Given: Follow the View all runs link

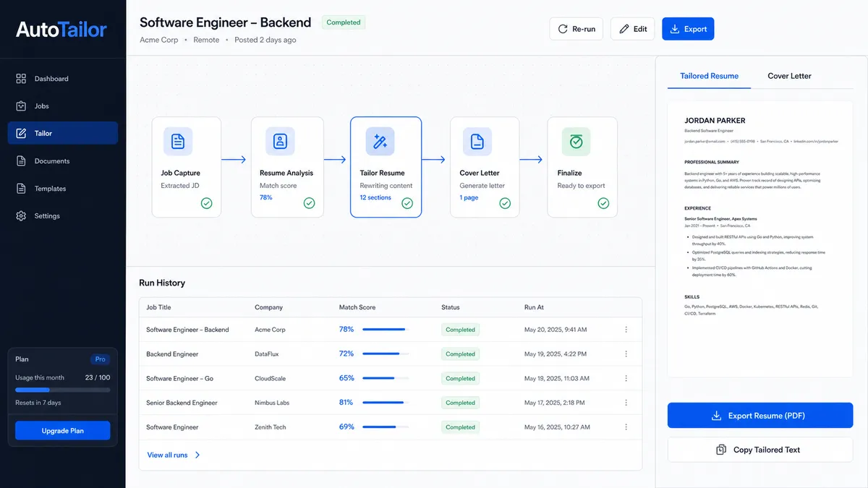Looking at the screenshot, I should [174, 455].
